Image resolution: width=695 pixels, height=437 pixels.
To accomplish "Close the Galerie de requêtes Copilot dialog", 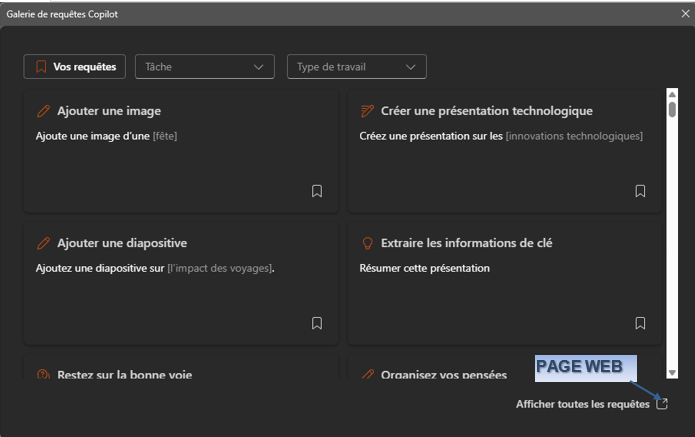I will [x=685, y=14].
